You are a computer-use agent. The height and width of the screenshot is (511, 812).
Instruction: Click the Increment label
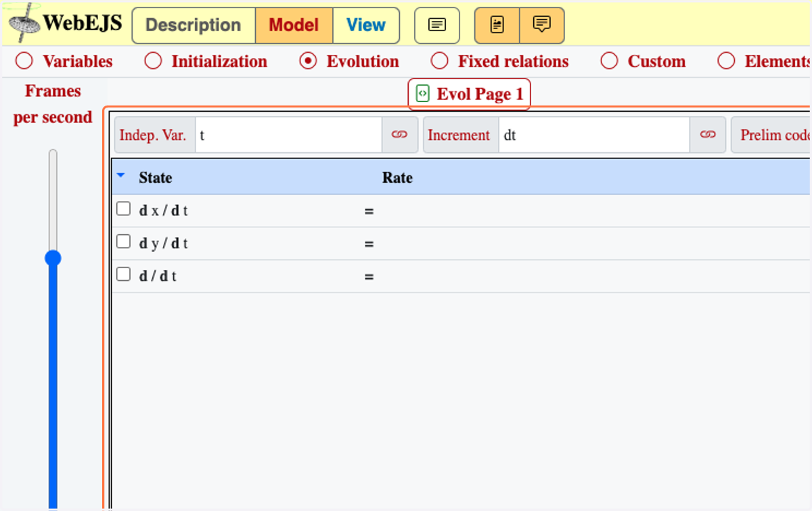(x=459, y=135)
